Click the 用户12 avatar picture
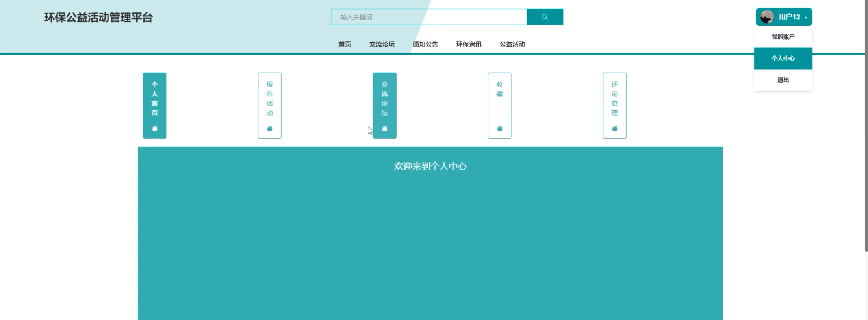Screen dimensions: 868x320 coord(767,17)
